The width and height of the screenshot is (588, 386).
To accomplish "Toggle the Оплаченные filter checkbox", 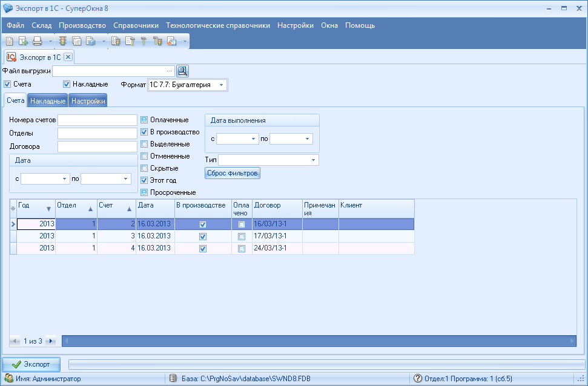I will [144, 120].
